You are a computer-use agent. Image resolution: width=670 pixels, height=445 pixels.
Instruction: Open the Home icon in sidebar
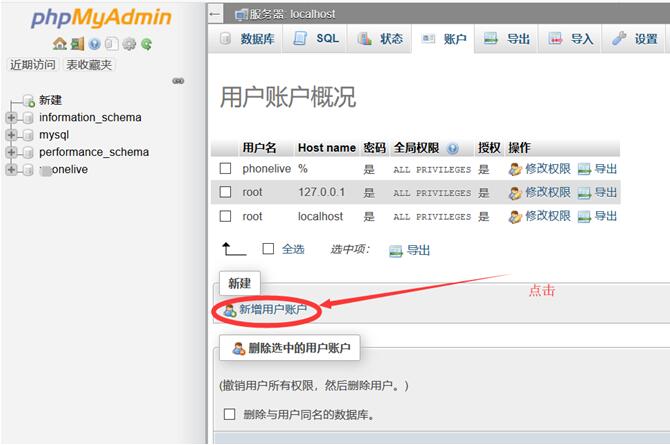pyautogui.click(x=59, y=44)
